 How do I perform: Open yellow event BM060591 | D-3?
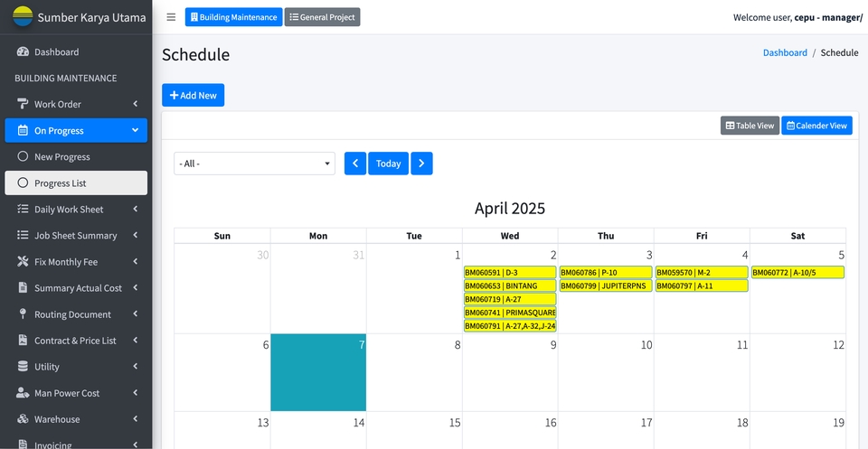(x=510, y=272)
